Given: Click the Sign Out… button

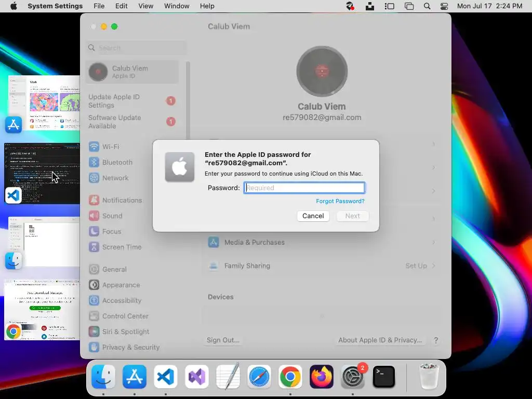Looking at the screenshot, I should (x=223, y=340).
